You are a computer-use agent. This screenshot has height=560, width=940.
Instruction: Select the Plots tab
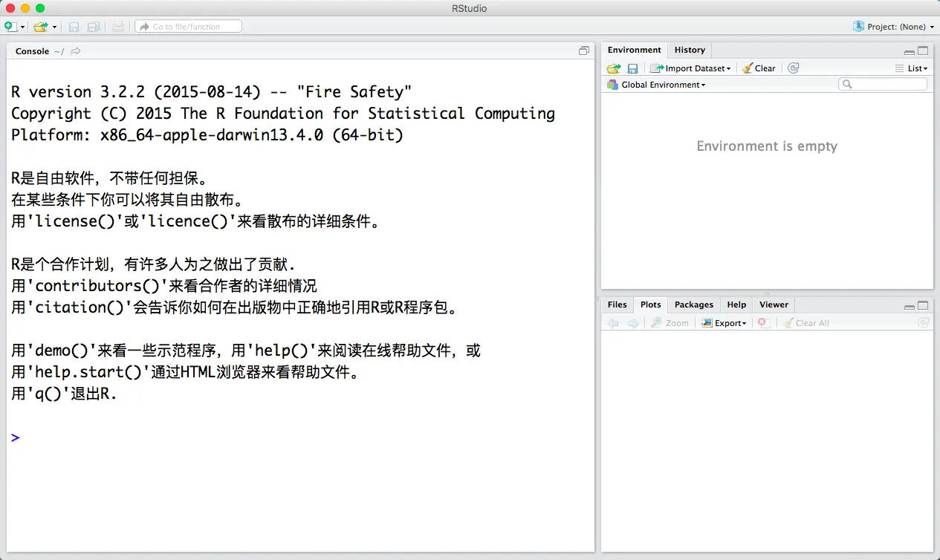point(651,305)
